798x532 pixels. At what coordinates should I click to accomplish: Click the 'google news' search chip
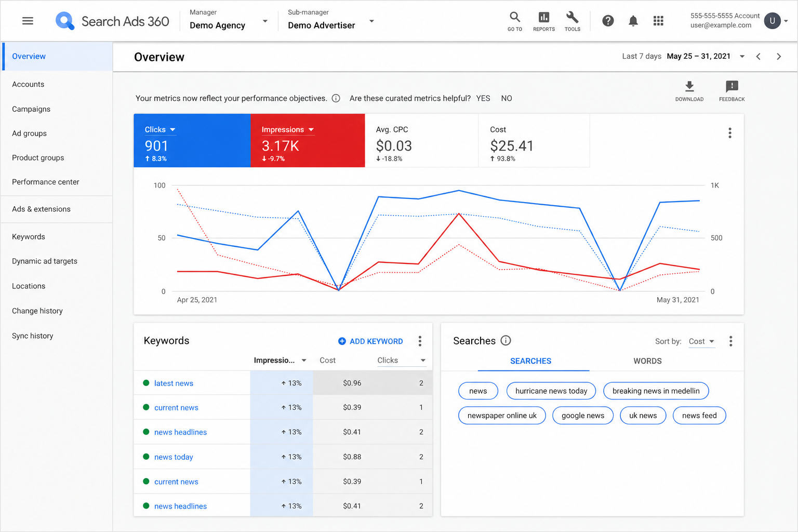pyautogui.click(x=583, y=415)
